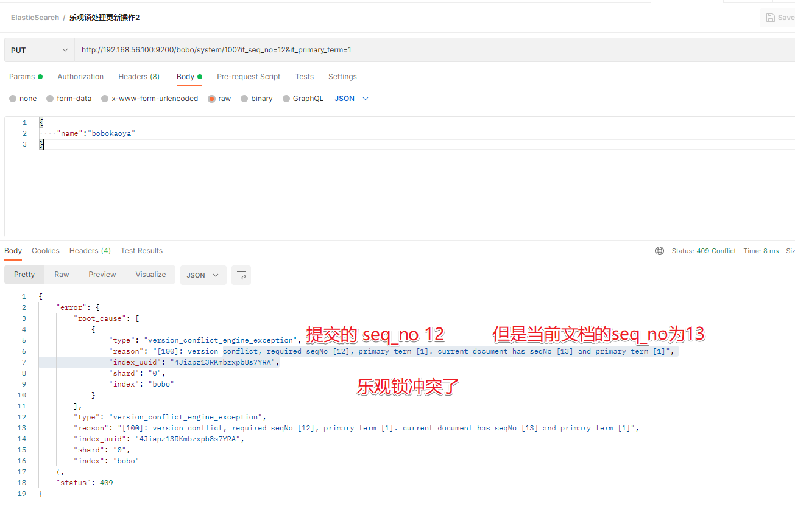Open the request Settings tab
Viewport: 795px width, 532px height.
coord(342,77)
